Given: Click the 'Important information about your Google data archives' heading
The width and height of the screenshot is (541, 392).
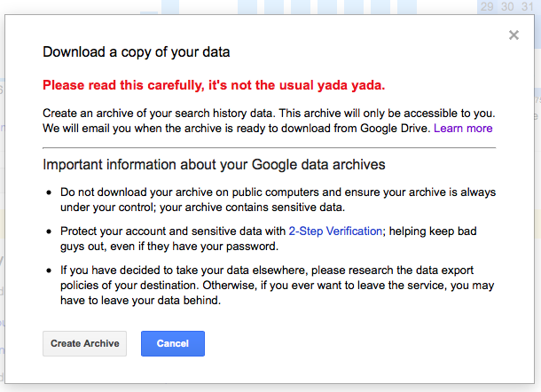Looking at the screenshot, I should [214, 165].
